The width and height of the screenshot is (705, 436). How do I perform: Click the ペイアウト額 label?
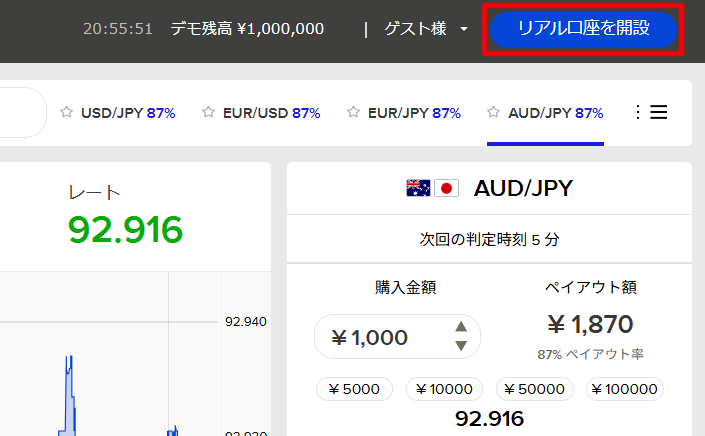[x=590, y=287]
